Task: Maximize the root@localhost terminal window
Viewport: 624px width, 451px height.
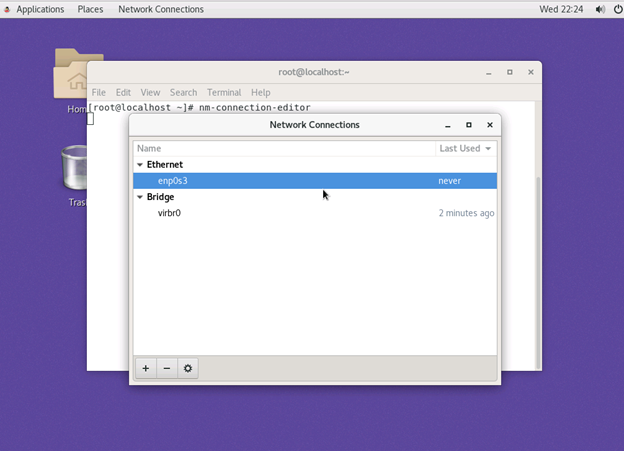Action: (510, 72)
